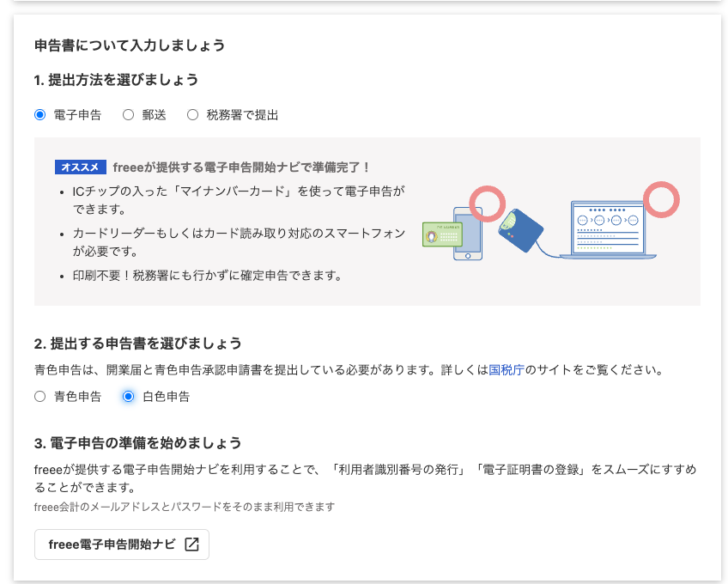Choose 税務署で提出 radio option

coord(192,115)
